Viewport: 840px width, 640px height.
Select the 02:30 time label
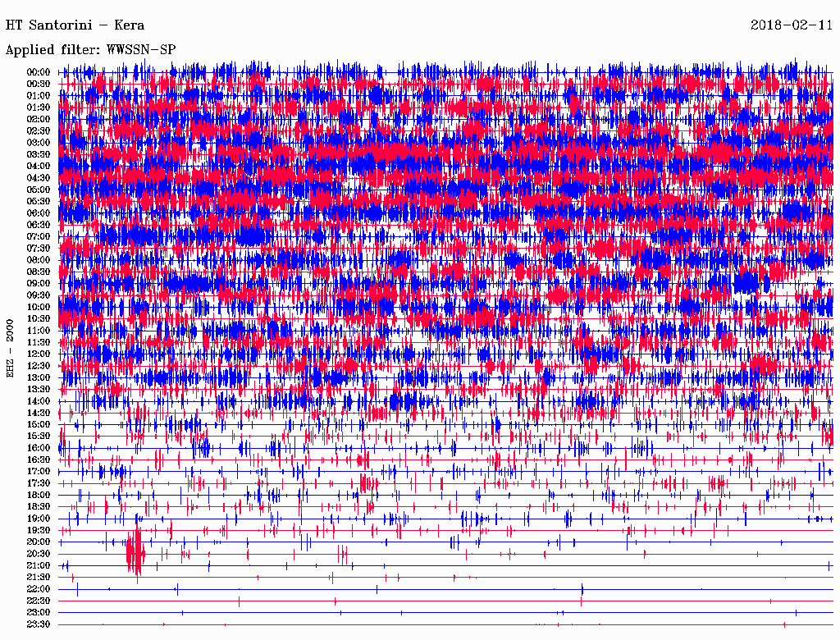[38, 131]
